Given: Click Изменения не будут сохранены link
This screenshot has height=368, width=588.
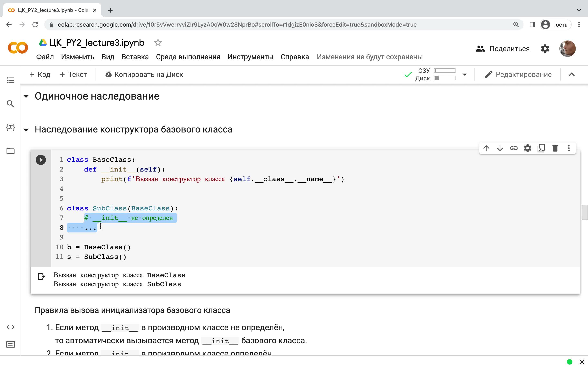Looking at the screenshot, I should pyautogui.click(x=370, y=57).
